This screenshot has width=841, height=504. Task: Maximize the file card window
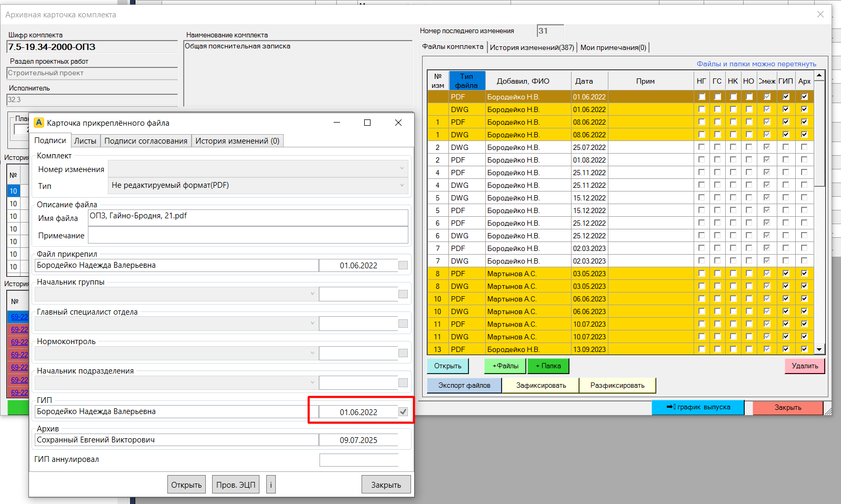[367, 123]
